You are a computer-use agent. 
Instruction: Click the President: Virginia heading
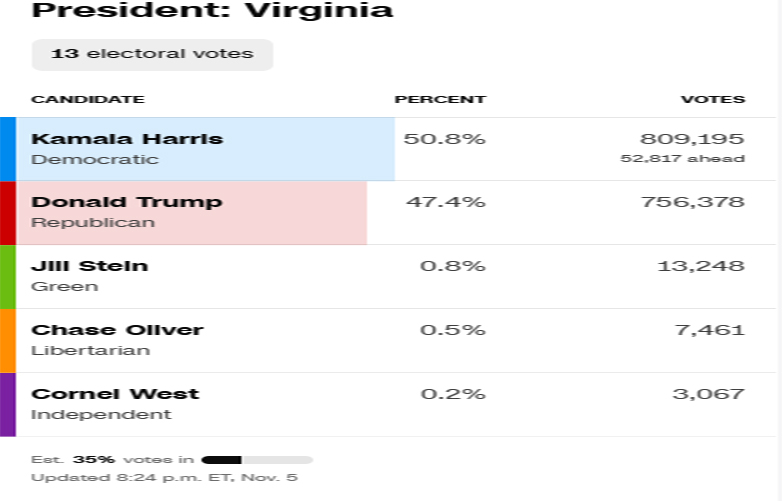[x=213, y=11]
